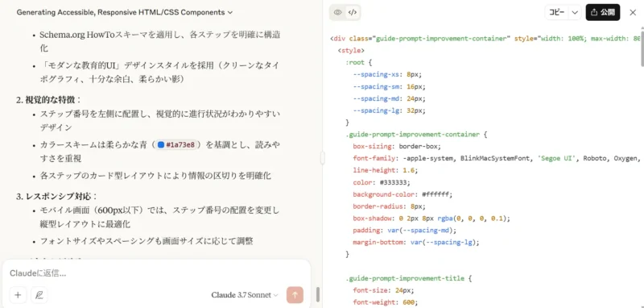The image size is (644, 308).
Task: Click the コピー copy button
Action: pos(556,12)
